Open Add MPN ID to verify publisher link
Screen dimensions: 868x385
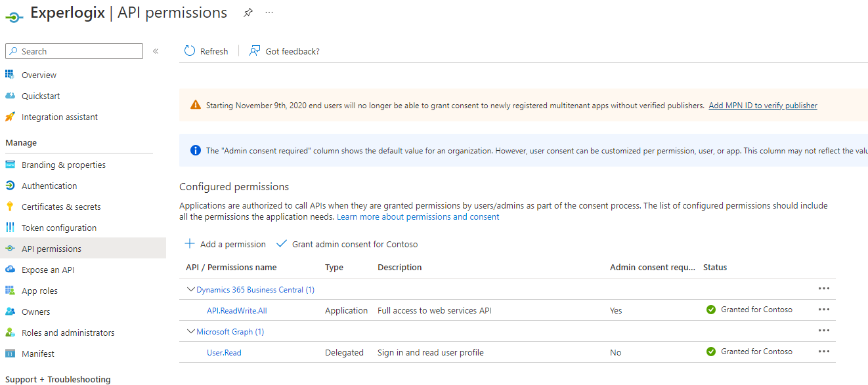763,105
